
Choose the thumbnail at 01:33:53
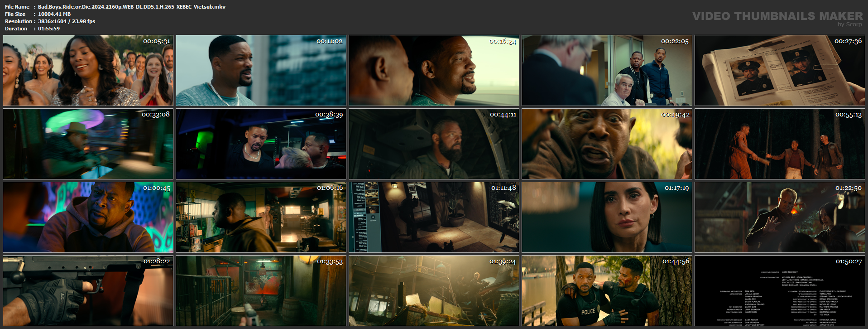pos(261,290)
